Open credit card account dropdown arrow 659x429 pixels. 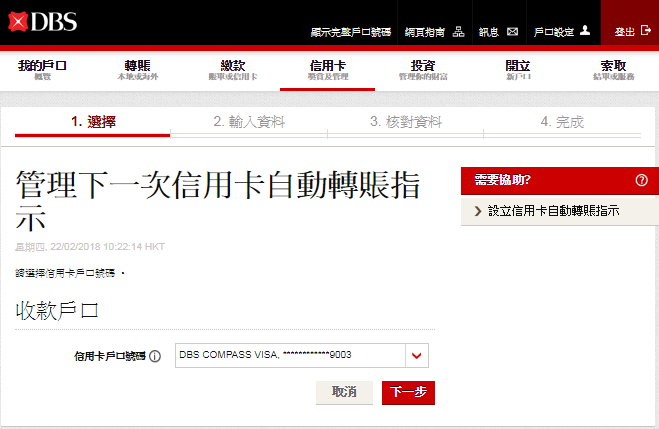click(418, 355)
